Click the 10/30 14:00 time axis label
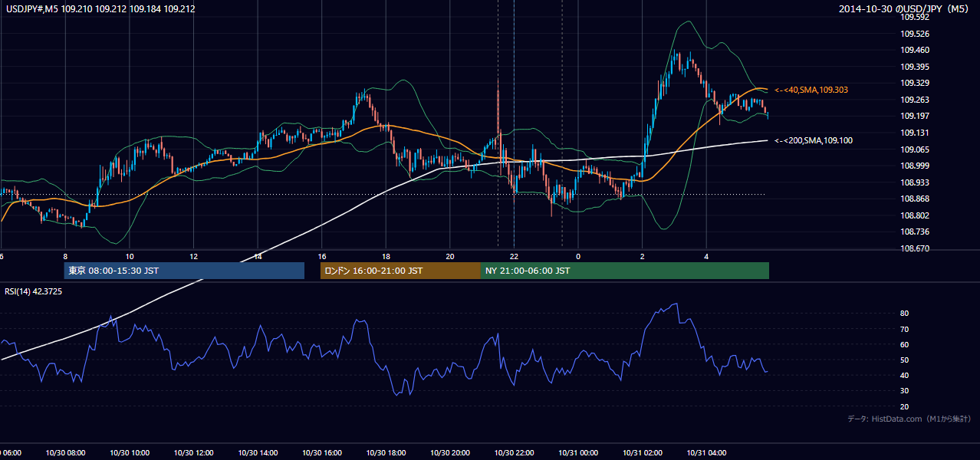Image resolution: width=980 pixels, height=460 pixels. pos(258,453)
